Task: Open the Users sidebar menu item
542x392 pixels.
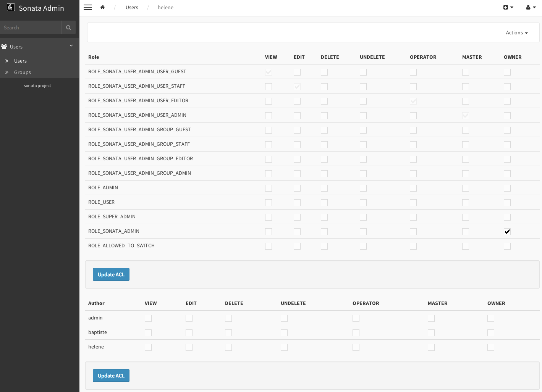Action: pos(20,61)
